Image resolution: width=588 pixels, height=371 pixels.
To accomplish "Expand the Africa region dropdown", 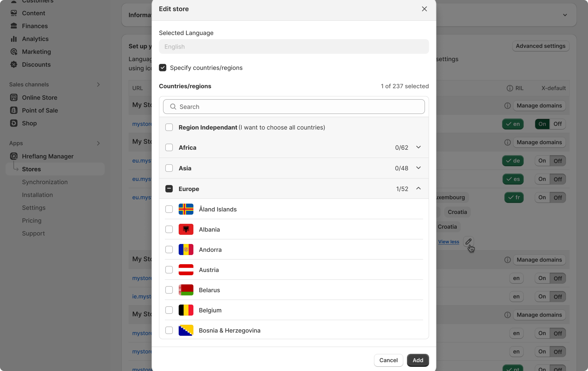I will click(419, 147).
